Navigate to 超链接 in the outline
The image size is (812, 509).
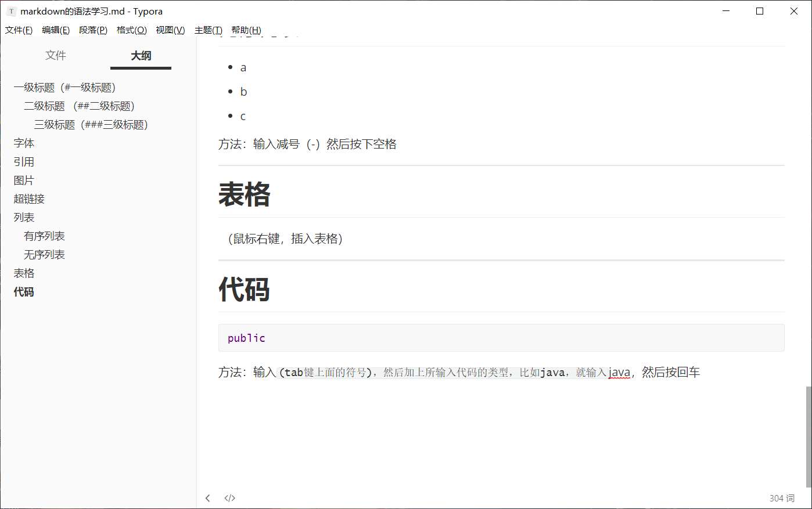tap(29, 199)
